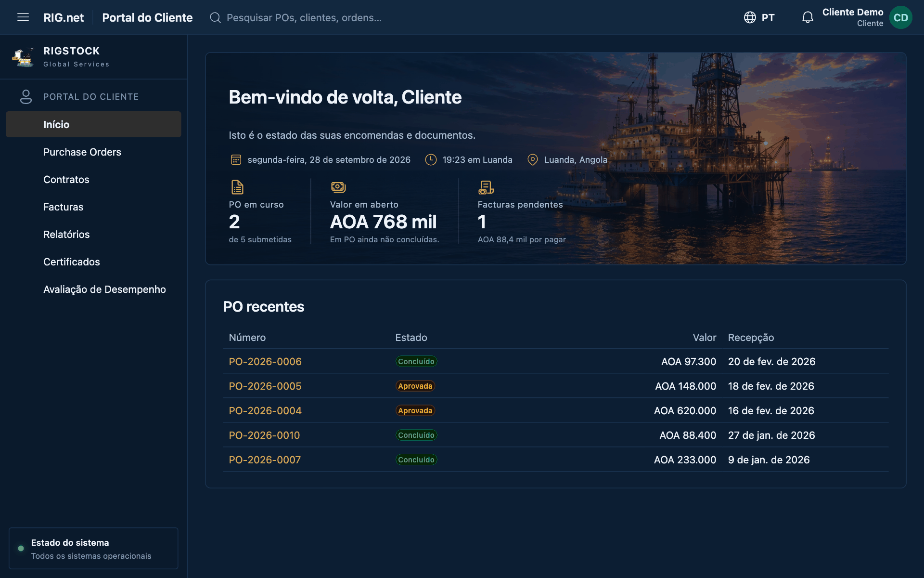The width and height of the screenshot is (924, 578).
Task: Click the search magnifier icon
Action: (215, 18)
